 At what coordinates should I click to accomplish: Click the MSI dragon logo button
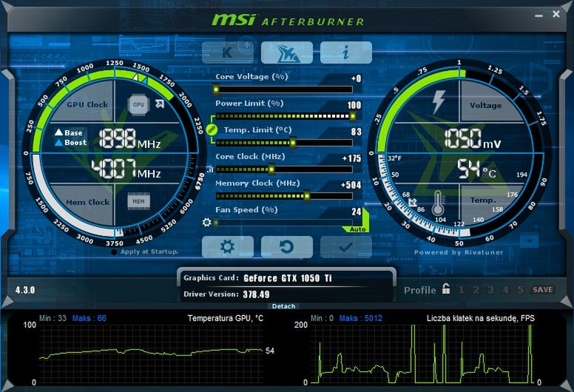pos(287,53)
